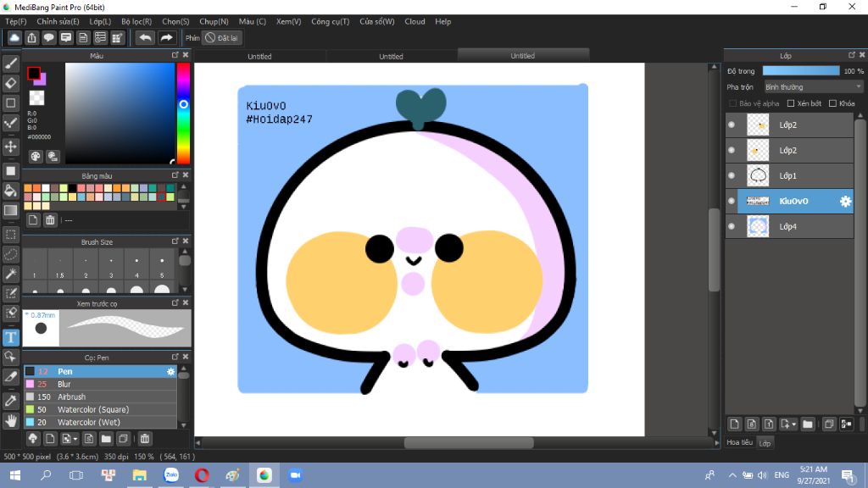Open layer settings gear for KiuOvO

point(845,202)
